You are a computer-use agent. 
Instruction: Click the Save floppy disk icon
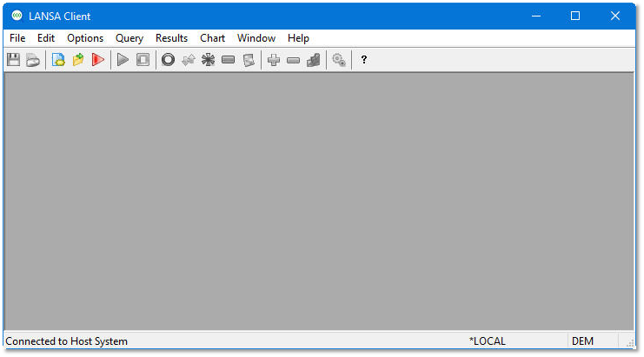click(x=14, y=60)
